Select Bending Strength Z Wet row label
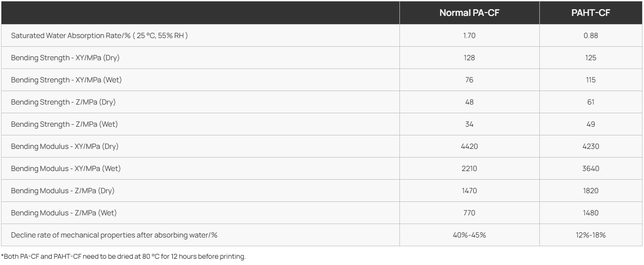Image resolution: width=644 pixels, height=265 pixels. click(x=64, y=124)
